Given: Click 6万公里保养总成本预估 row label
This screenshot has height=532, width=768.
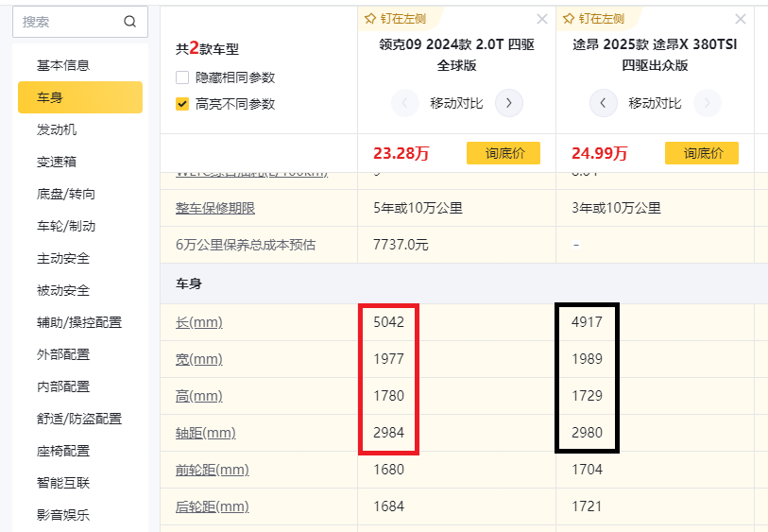Looking at the screenshot, I should 246,245.
